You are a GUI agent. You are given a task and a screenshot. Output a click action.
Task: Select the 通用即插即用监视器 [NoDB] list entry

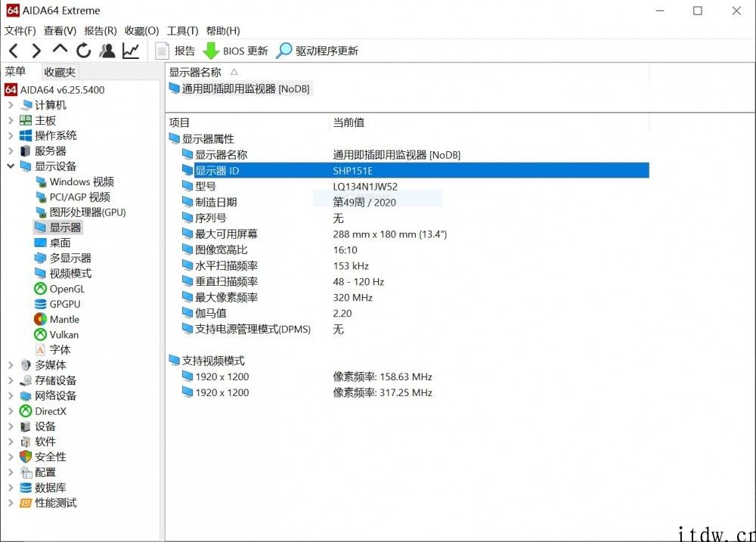coord(240,88)
